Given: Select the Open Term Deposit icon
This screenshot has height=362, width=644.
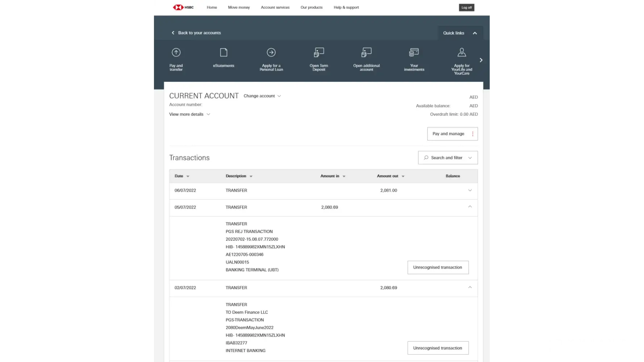Looking at the screenshot, I should click(319, 53).
